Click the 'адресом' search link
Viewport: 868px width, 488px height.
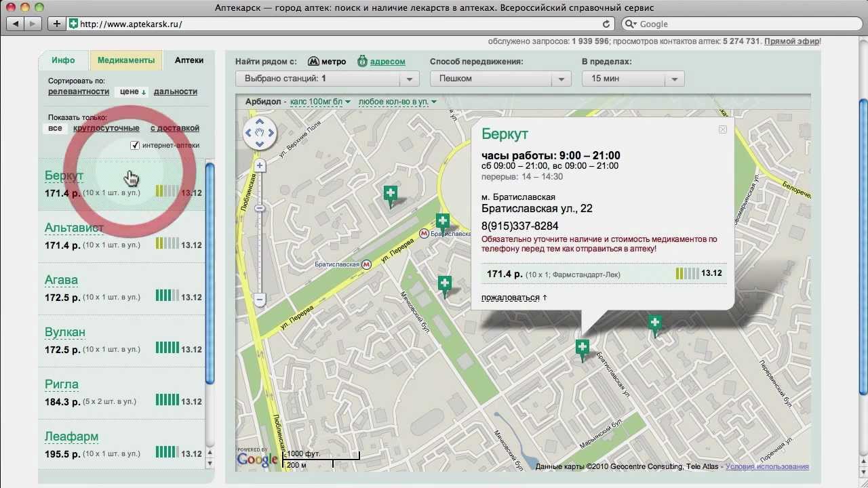[388, 62]
